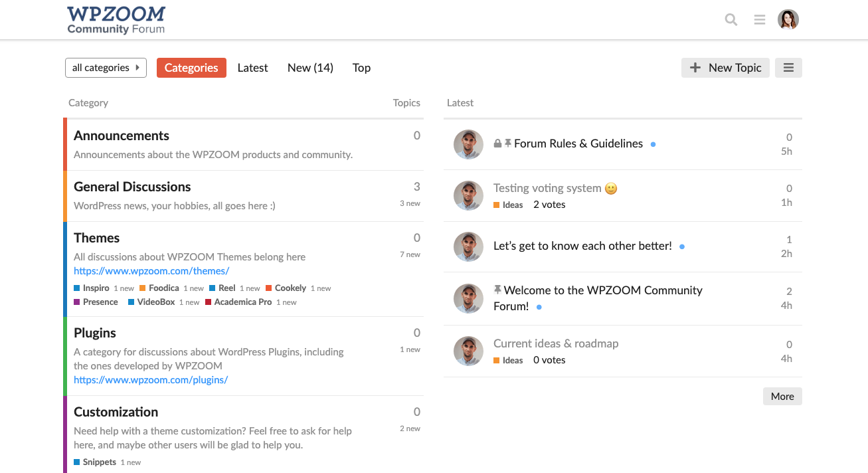Open the search magnifier icon
This screenshot has height=473, width=868.
(731, 20)
